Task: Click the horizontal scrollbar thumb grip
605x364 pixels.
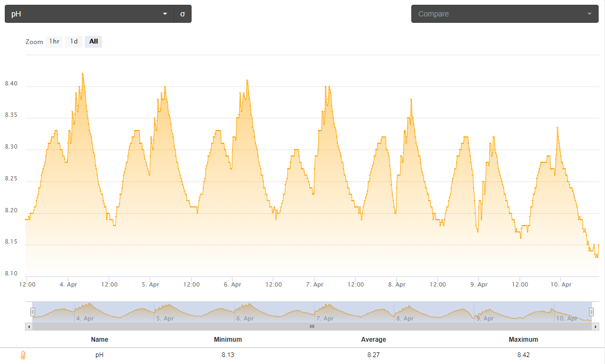Action: pos(312,327)
